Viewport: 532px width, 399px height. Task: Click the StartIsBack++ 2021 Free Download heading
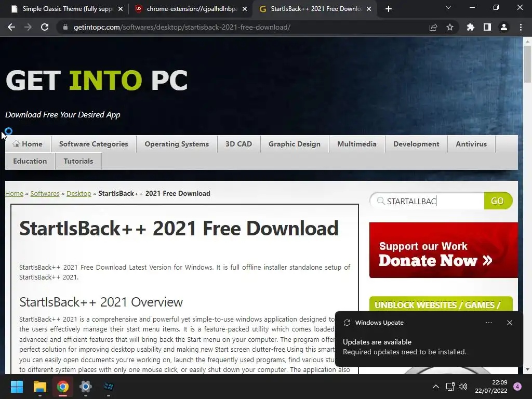coord(179,229)
